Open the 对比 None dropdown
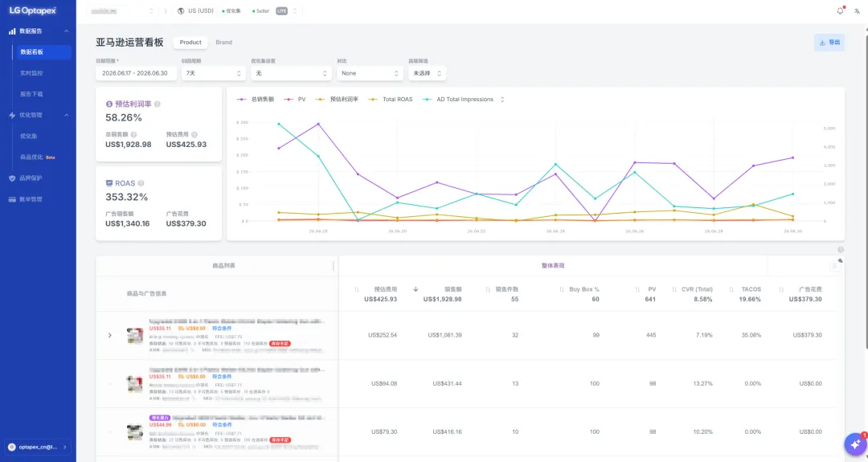The height and width of the screenshot is (462, 868). [370, 73]
